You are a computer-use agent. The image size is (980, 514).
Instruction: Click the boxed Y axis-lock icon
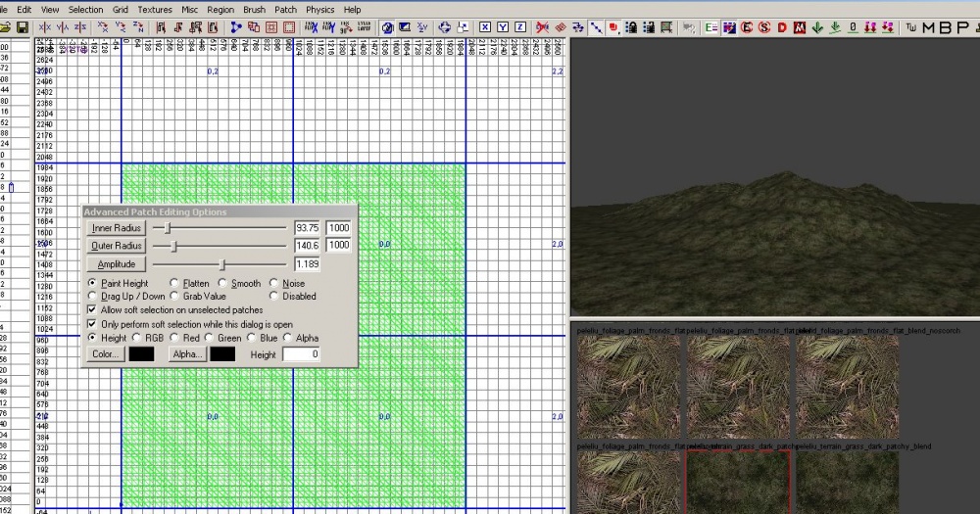pos(503,27)
